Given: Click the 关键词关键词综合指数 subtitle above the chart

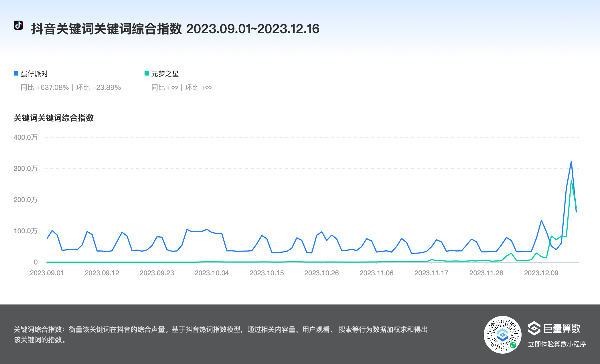Looking at the screenshot, I should (54, 118).
